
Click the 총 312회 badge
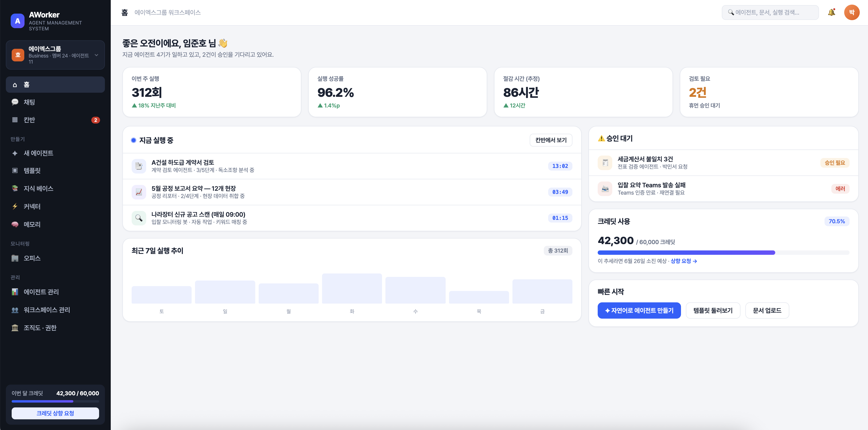coord(558,250)
